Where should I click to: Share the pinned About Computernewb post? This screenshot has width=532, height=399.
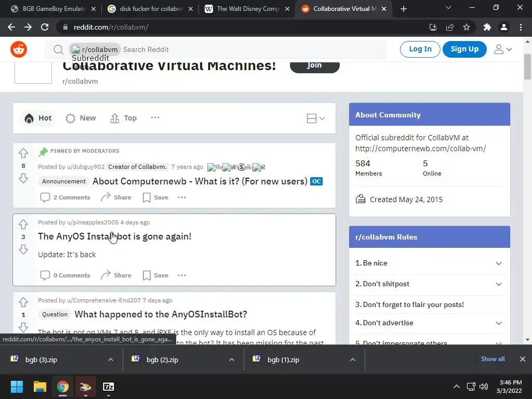(x=116, y=197)
